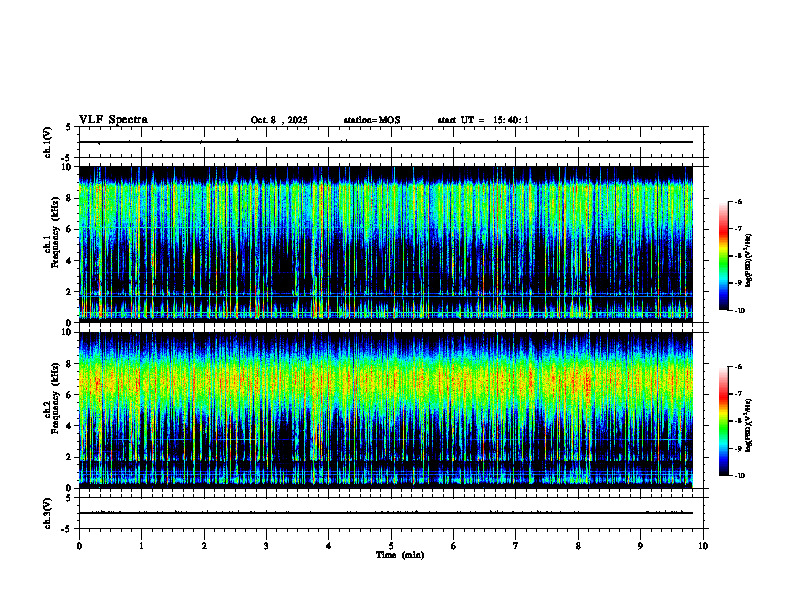Click the time axis tick label '3'

266,546
